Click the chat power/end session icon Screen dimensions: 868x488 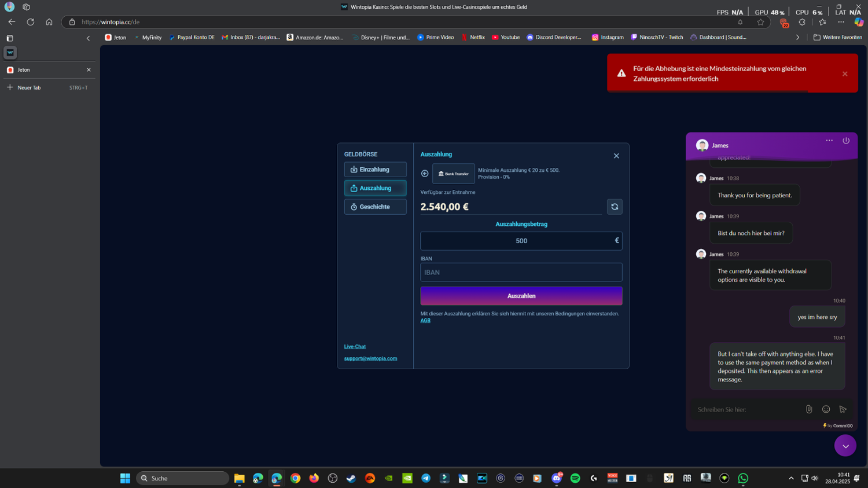846,141
